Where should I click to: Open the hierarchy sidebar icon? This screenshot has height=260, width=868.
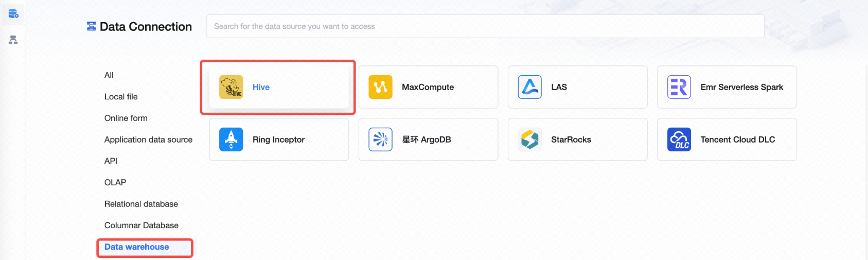pos(13,40)
